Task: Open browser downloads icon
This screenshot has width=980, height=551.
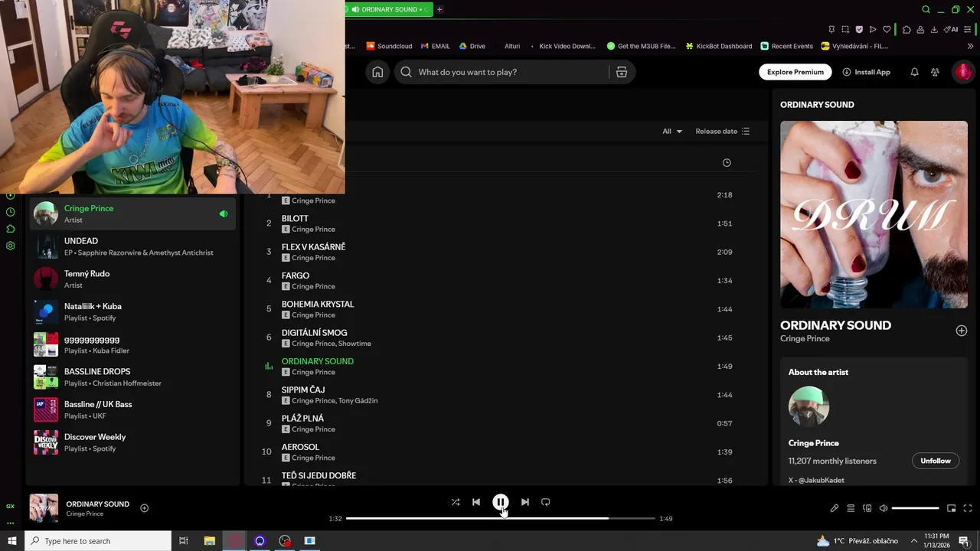Action: pyautogui.click(x=934, y=29)
